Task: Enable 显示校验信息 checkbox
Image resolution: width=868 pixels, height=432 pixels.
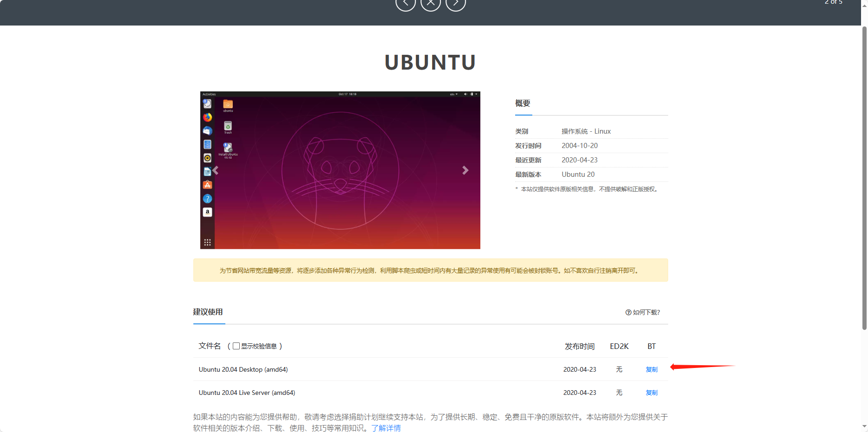Action: pyautogui.click(x=236, y=346)
